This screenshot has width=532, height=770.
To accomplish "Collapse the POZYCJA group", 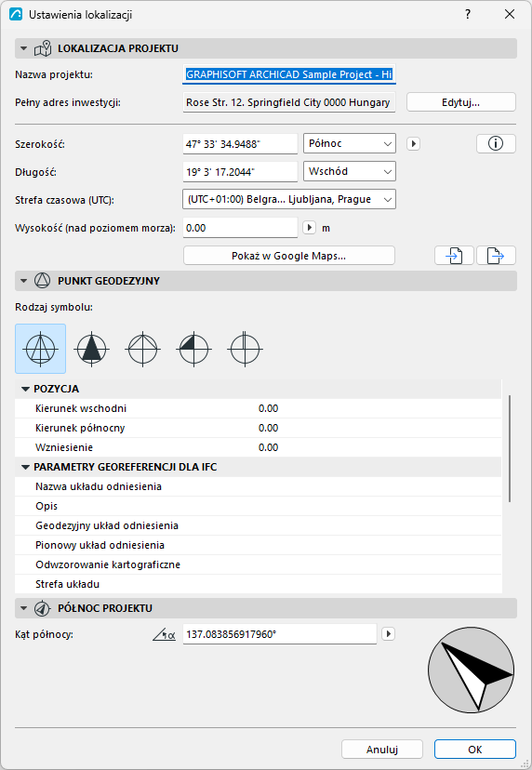I will (25, 389).
